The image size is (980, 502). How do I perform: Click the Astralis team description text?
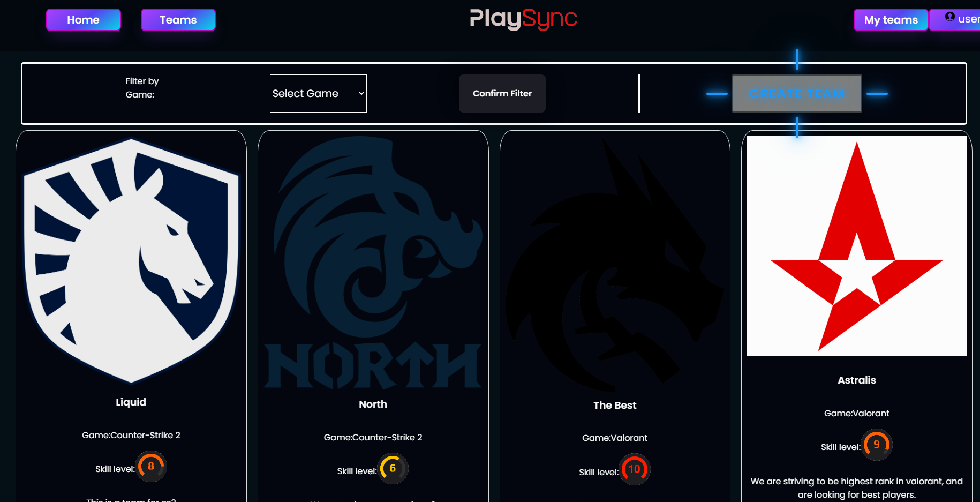click(857, 488)
